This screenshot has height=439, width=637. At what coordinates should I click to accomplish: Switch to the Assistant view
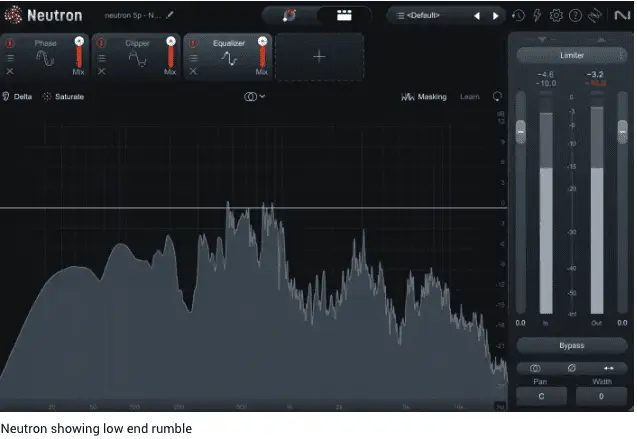coord(289,15)
